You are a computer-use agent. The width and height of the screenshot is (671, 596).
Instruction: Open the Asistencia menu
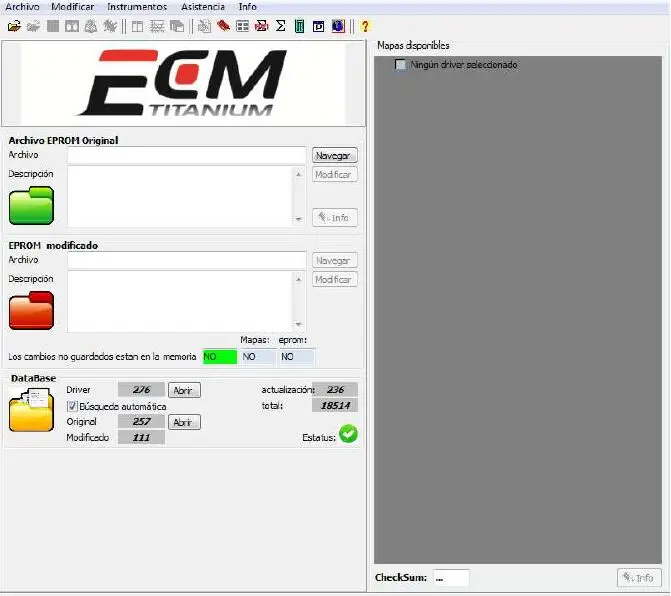[203, 7]
